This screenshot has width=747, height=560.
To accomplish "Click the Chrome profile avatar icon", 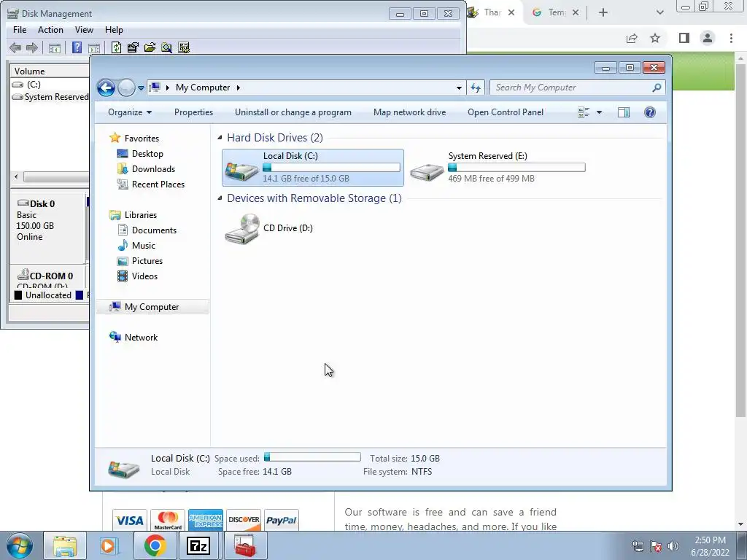I will [x=708, y=38].
